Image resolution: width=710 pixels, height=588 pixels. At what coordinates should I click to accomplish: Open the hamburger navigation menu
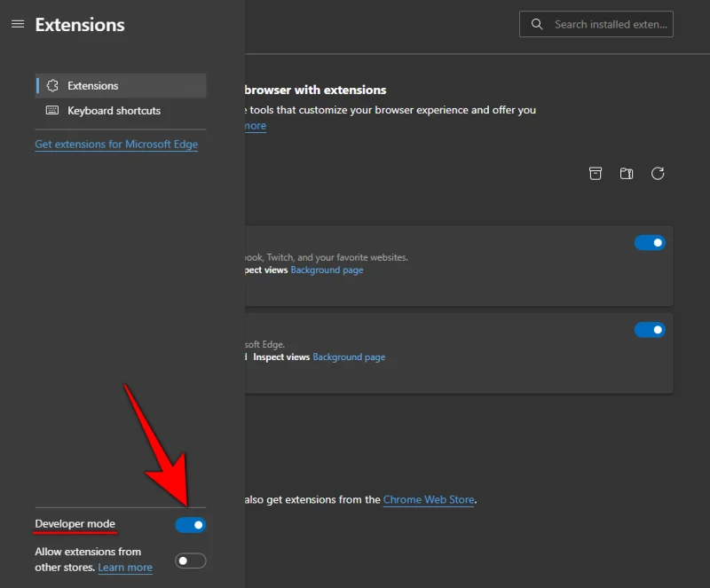tap(18, 24)
